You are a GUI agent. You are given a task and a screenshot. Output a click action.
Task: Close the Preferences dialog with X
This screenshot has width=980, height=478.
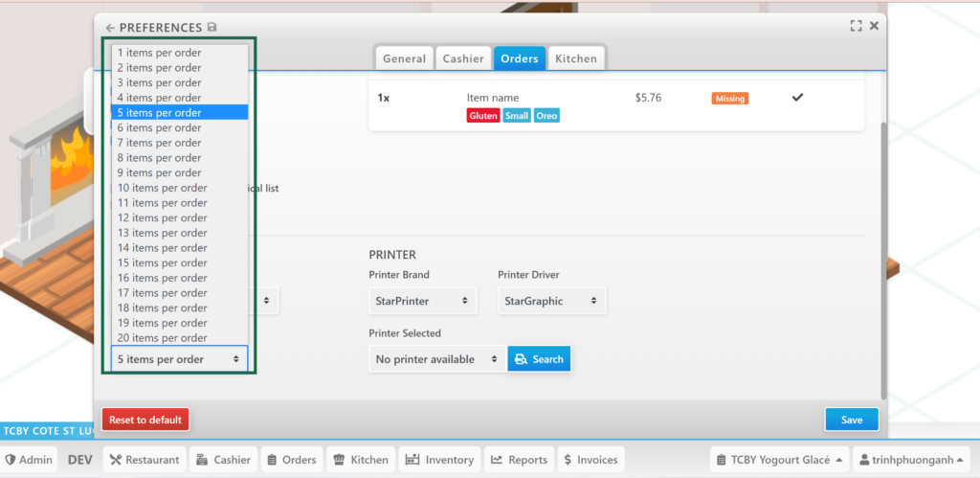click(874, 26)
